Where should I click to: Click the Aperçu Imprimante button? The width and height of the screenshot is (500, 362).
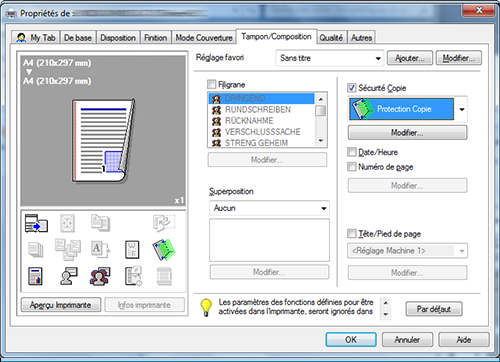click(x=61, y=305)
